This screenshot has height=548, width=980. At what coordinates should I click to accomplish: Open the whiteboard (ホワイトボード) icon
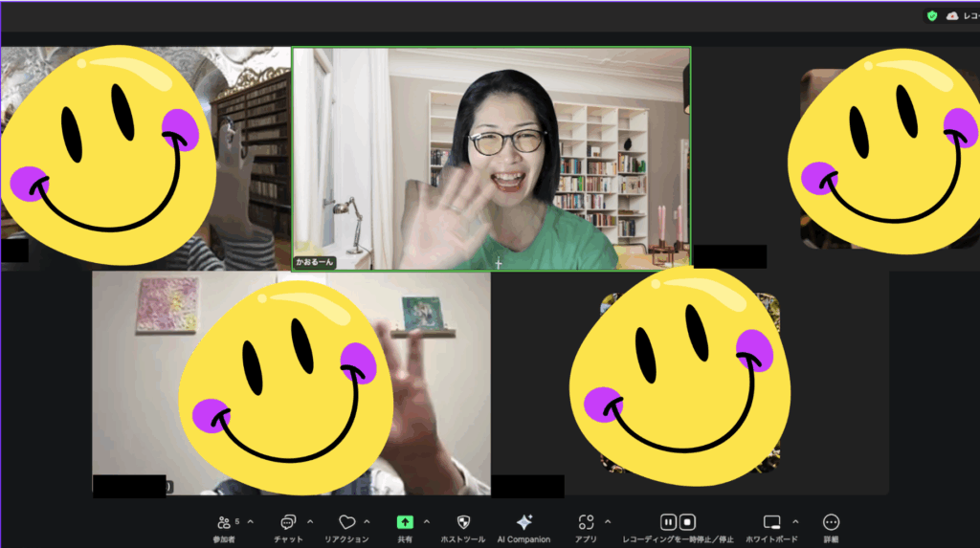[x=771, y=523]
